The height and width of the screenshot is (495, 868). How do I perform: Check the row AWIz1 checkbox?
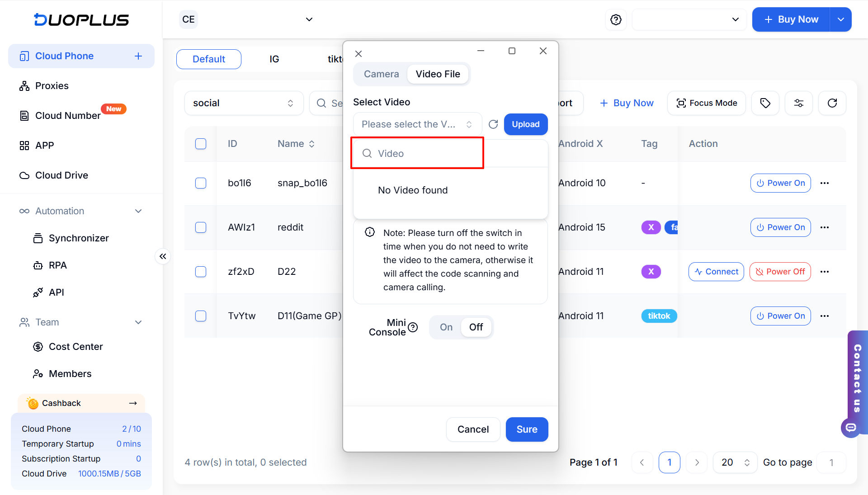(201, 227)
